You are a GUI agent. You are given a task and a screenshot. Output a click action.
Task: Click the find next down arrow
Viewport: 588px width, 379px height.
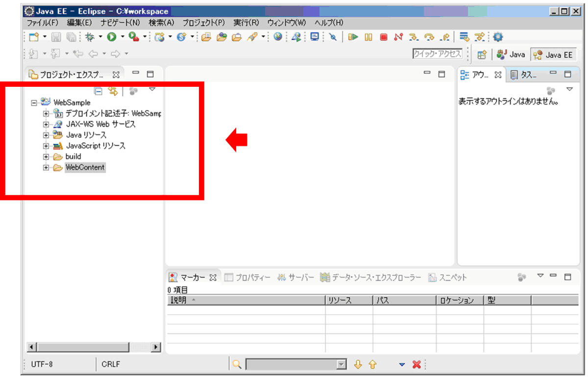tap(358, 364)
